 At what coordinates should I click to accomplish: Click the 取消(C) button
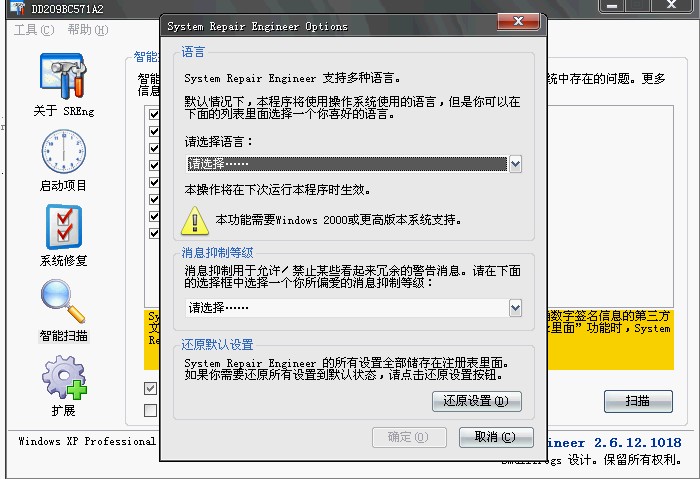[x=496, y=437]
